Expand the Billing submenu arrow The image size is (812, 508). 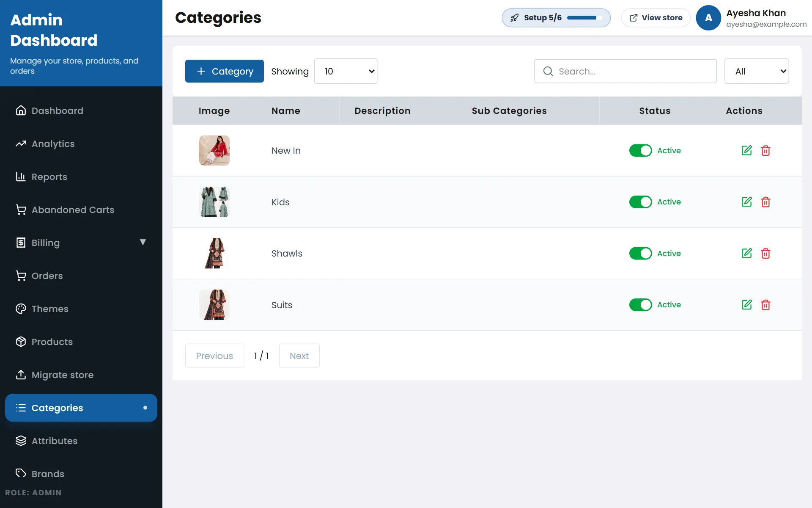coord(143,242)
